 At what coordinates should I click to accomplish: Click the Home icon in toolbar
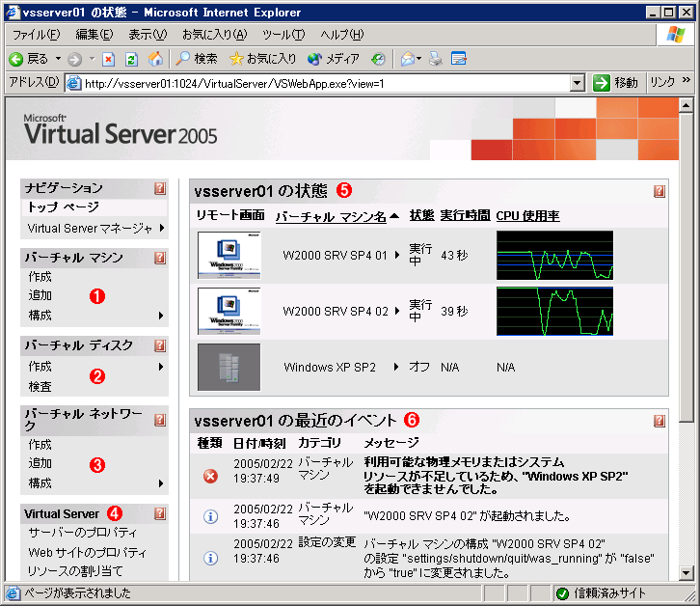155,59
